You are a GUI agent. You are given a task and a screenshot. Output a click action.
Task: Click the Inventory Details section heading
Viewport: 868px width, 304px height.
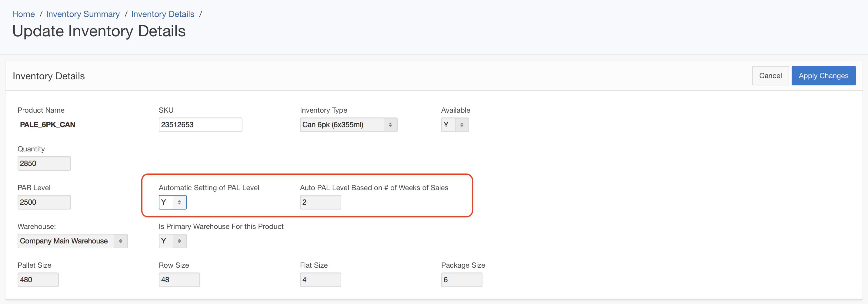(x=48, y=76)
